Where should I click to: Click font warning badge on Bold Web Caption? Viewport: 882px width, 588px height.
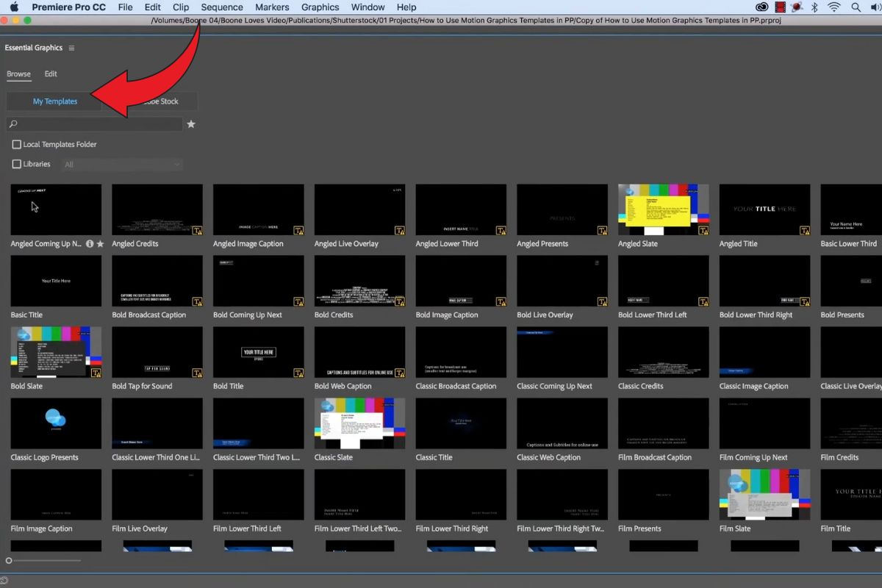400,373
